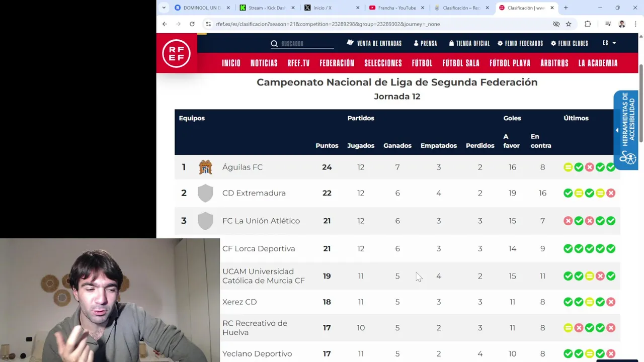Reload the page
Screen dimensions: 644x362
pyautogui.click(x=192, y=24)
